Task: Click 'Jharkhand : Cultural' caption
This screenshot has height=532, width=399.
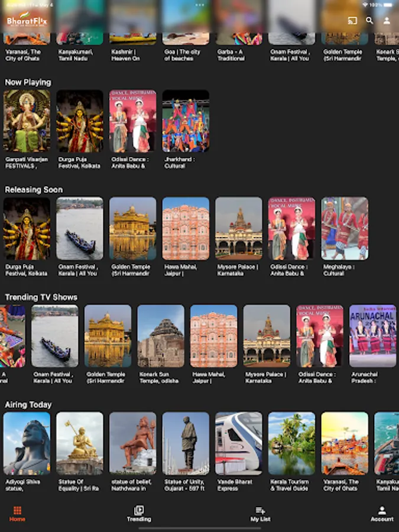Action: (x=180, y=163)
